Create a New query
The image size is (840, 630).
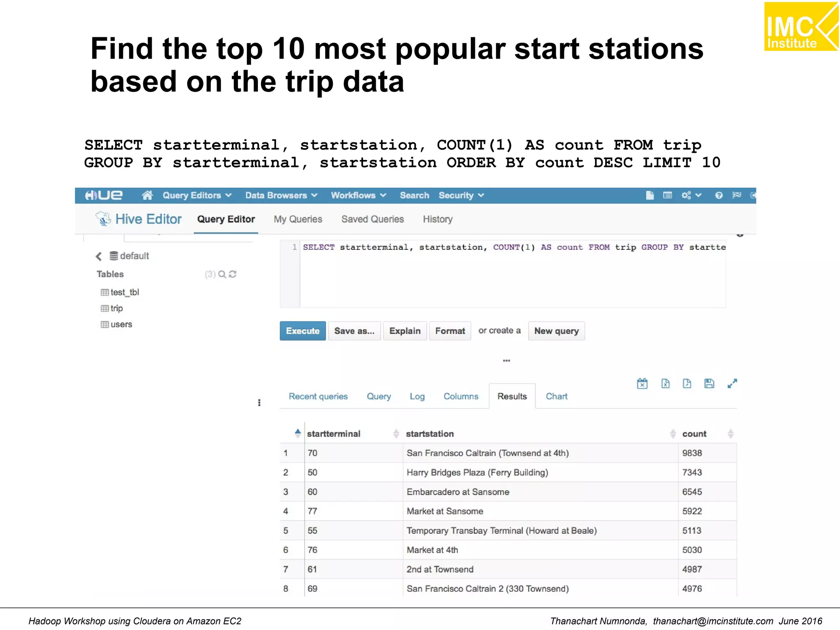pos(556,331)
